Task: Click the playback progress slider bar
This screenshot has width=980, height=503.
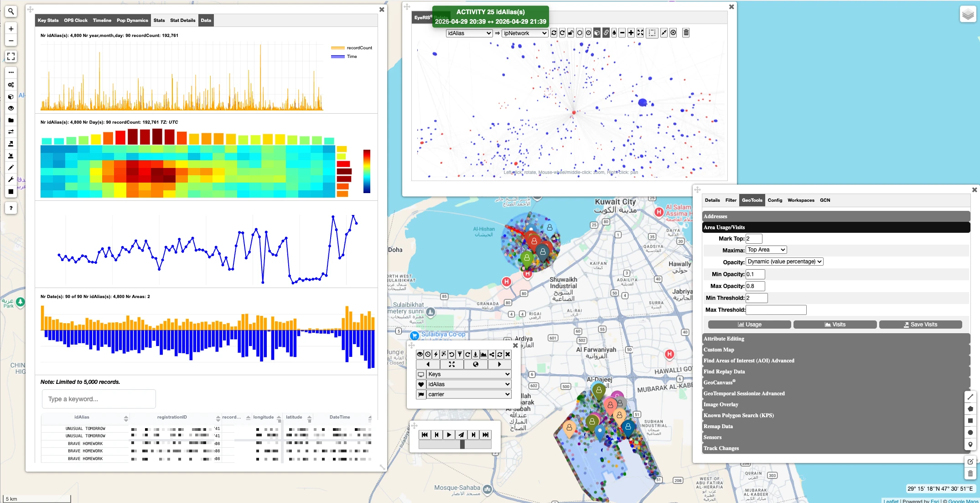Action: (455, 445)
